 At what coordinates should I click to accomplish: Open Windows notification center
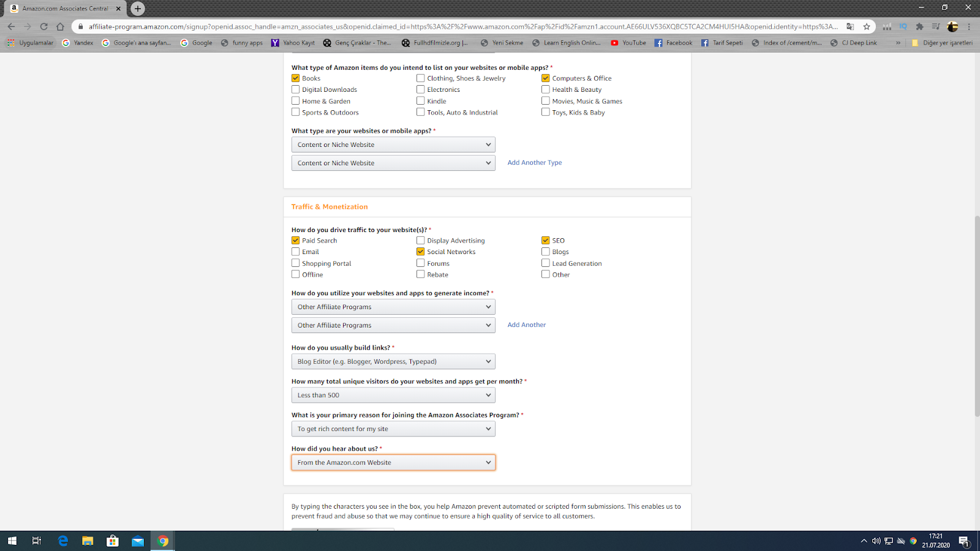click(x=964, y=541)
